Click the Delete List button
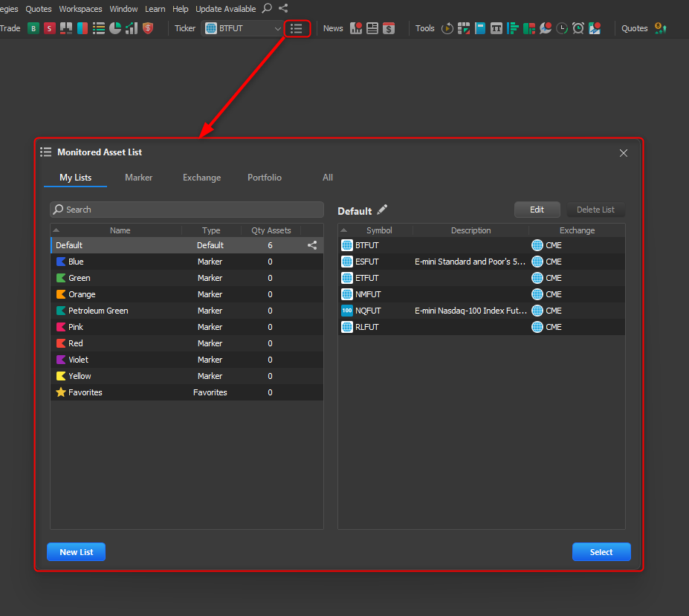This screenshot has height=616, width=689. point(595,210)
